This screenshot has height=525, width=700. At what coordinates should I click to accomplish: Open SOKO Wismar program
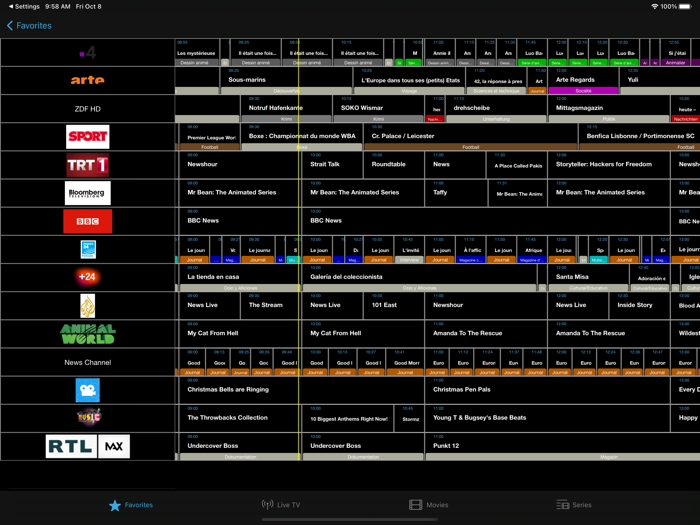pyautogui.click(x=379, y=108)
